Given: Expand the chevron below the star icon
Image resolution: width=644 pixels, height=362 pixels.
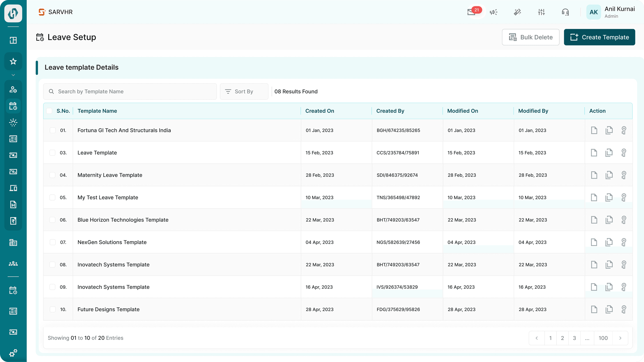Looking at the screenshot, I should coord(13,75).
